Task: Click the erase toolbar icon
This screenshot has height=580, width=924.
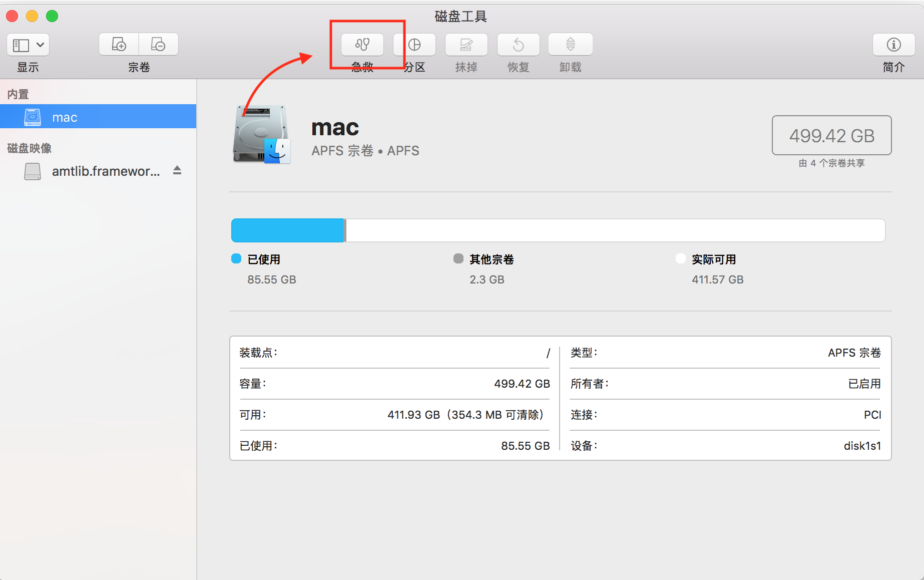Action: (466, 45)
